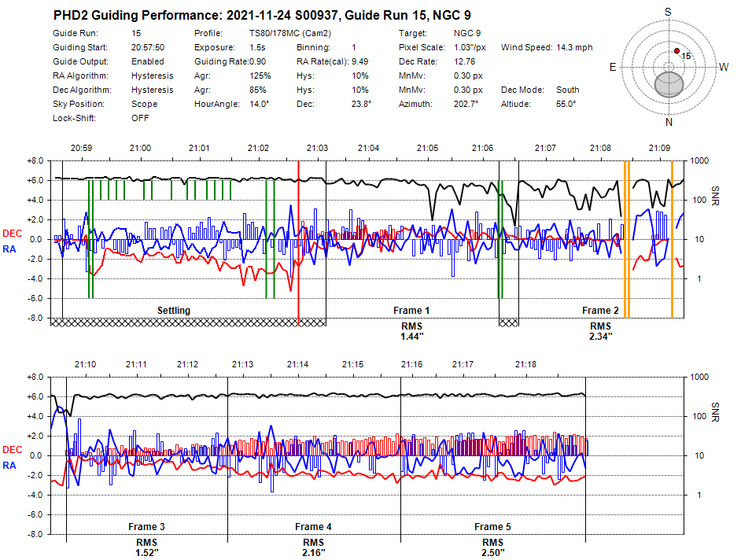Click the Dec Rate value 12.76

(x=464, y=61)
